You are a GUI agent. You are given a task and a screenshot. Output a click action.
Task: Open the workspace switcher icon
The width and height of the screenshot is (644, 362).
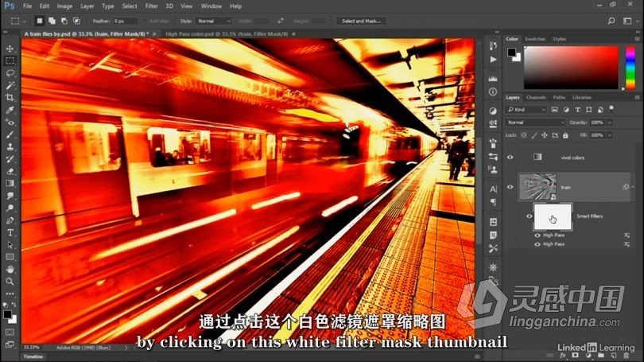tap(627, 21)
